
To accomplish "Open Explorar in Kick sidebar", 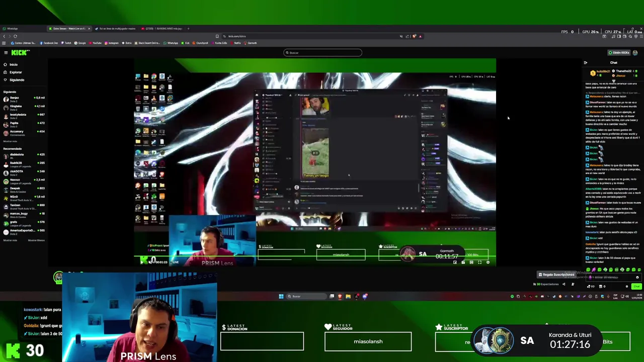I will coord(12,72).
